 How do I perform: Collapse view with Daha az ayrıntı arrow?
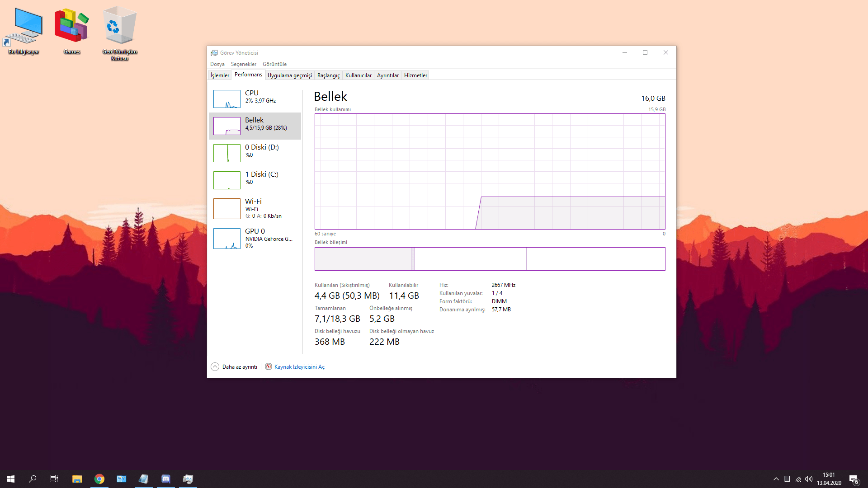pos(215,366)
